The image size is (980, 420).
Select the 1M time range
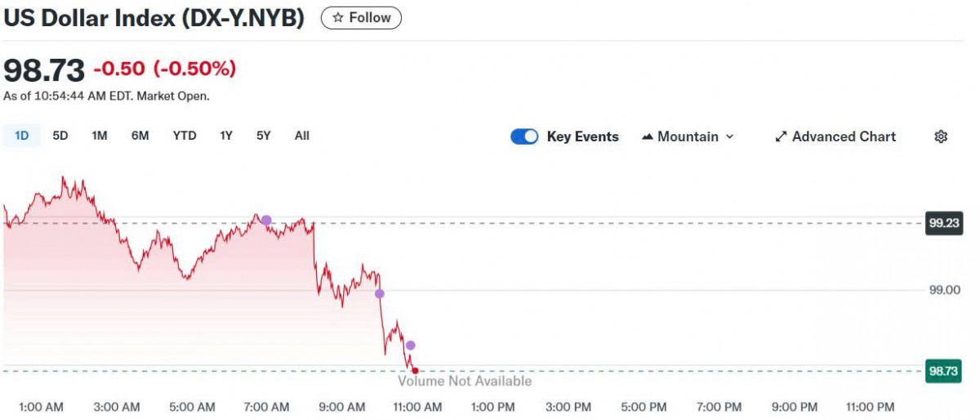(100, 136)
